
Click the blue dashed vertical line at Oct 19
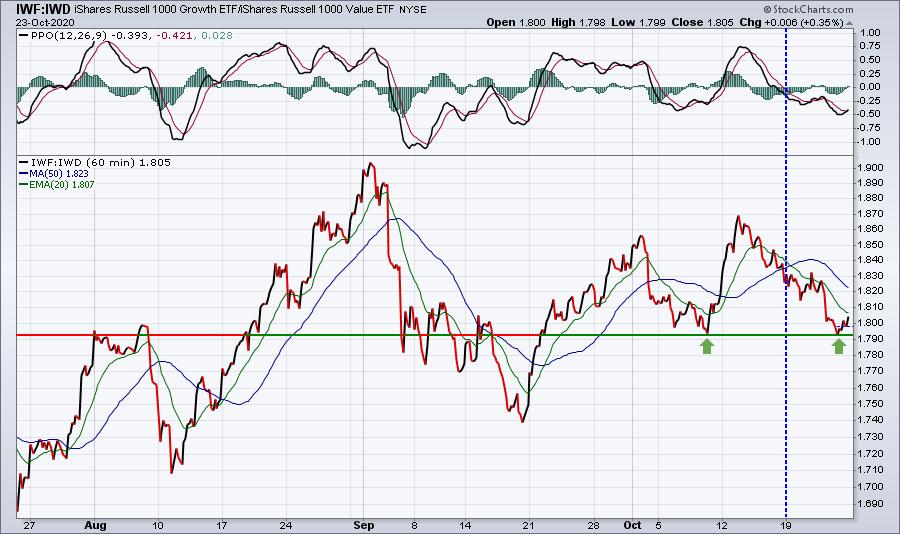pos(786,345)
